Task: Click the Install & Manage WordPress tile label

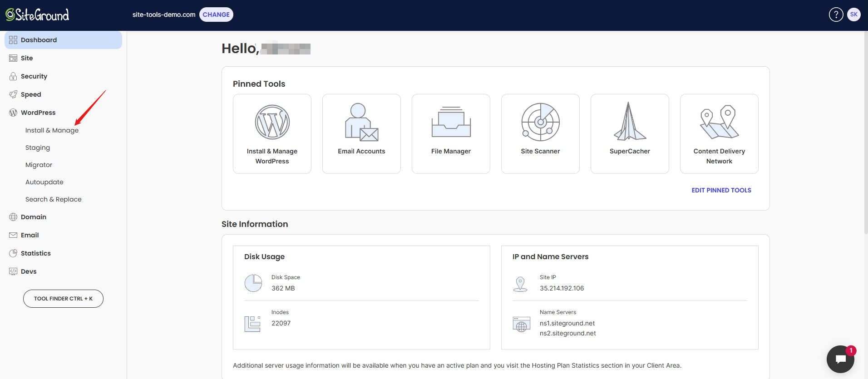Action: pyautogui.click(x=272, y=156)
